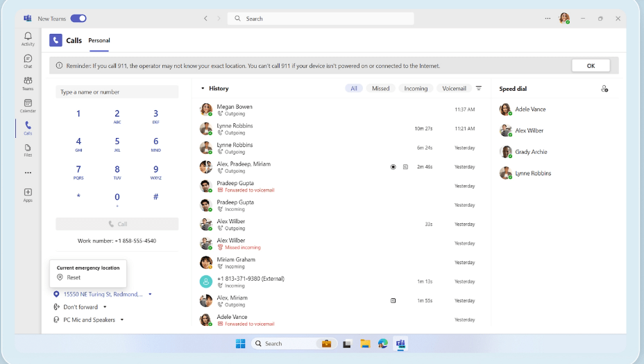Expand the PC Mic and Speakers dropdown
The width and height of the screenshot is (644, 364).
point(122,320)
